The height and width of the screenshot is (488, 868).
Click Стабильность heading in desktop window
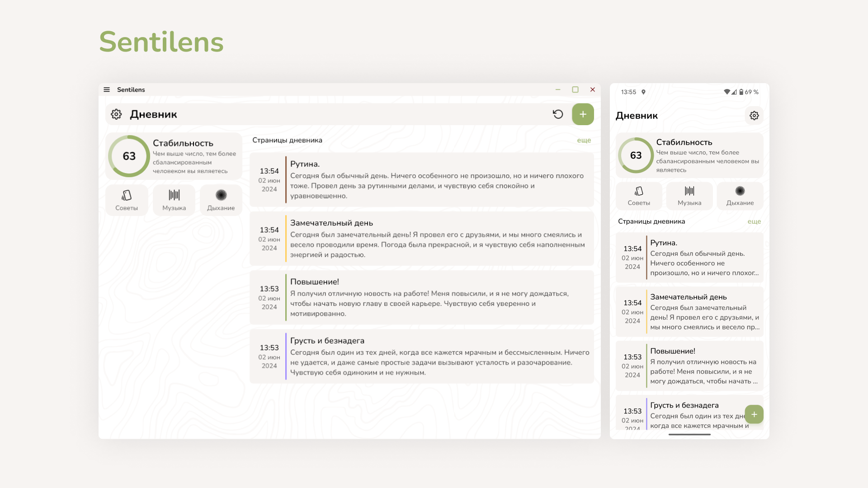[x=183, y=143]
